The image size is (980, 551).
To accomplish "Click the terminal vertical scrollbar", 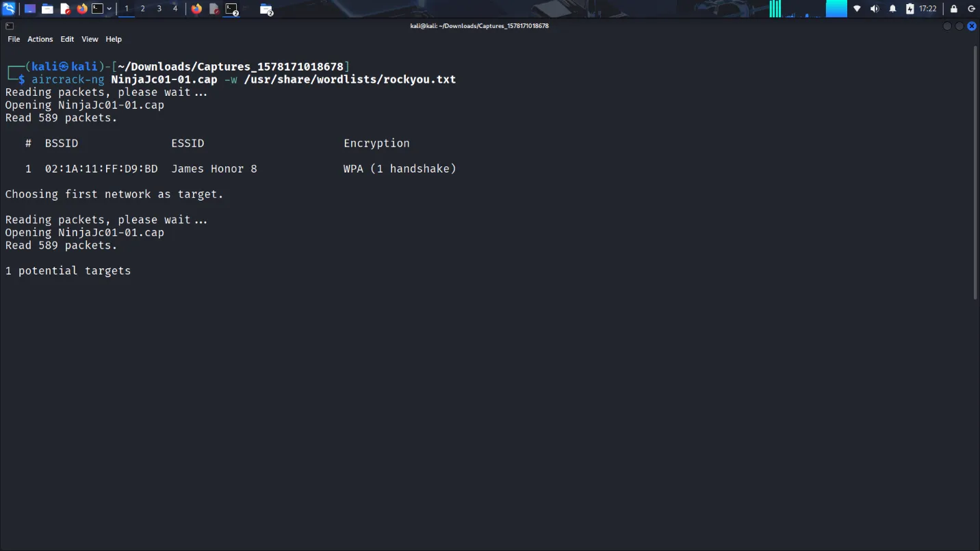I will pos(975,171).
